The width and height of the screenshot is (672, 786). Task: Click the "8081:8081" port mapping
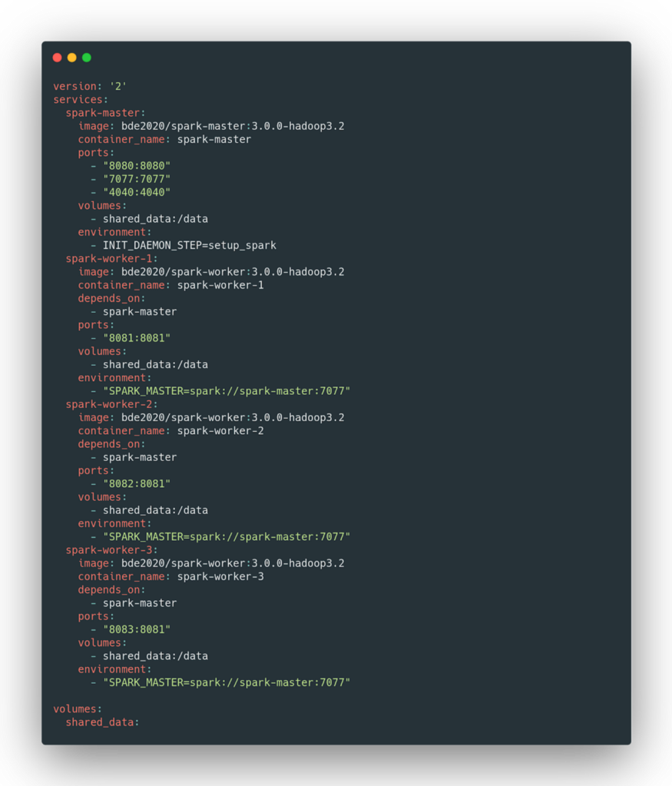click(137, 338)
